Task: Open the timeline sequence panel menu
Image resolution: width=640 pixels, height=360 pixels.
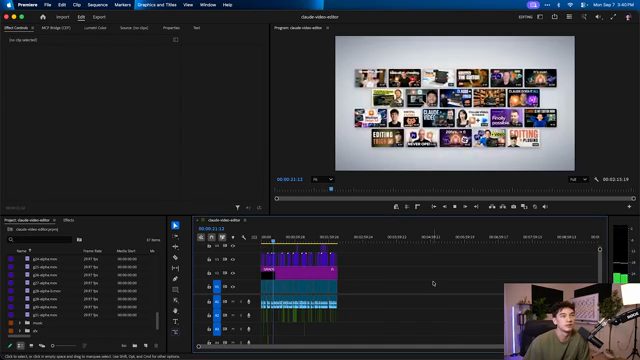Action: pos(245,220)
